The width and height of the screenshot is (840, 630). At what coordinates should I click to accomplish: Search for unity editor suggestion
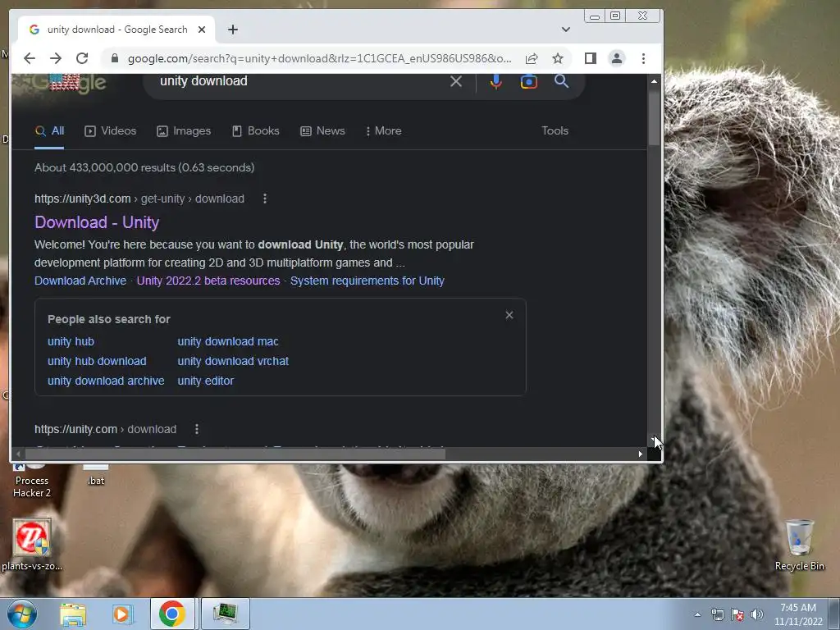(x=206, y=381)
